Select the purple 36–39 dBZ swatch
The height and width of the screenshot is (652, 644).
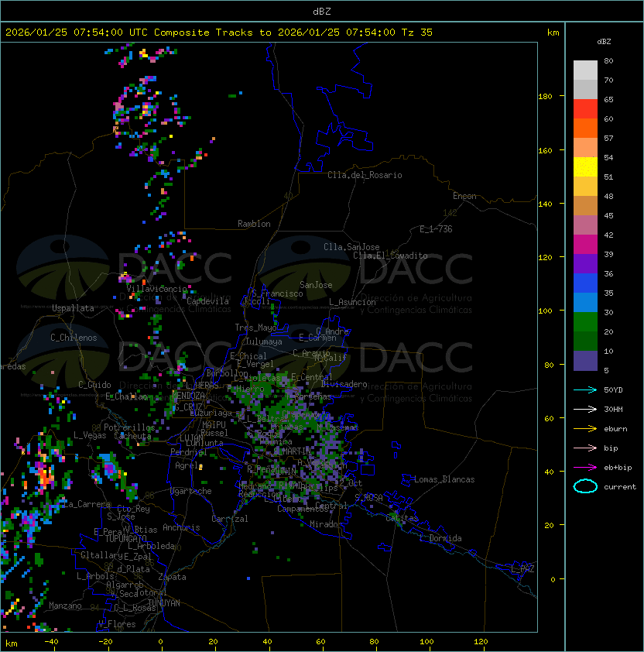(585, 263)
